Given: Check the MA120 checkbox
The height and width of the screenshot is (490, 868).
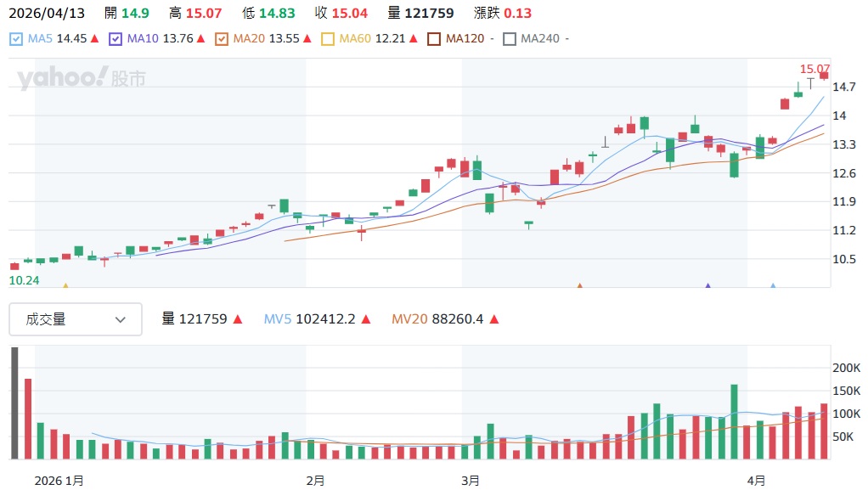Looking at the screenshot, I should [x=434, y=39].
